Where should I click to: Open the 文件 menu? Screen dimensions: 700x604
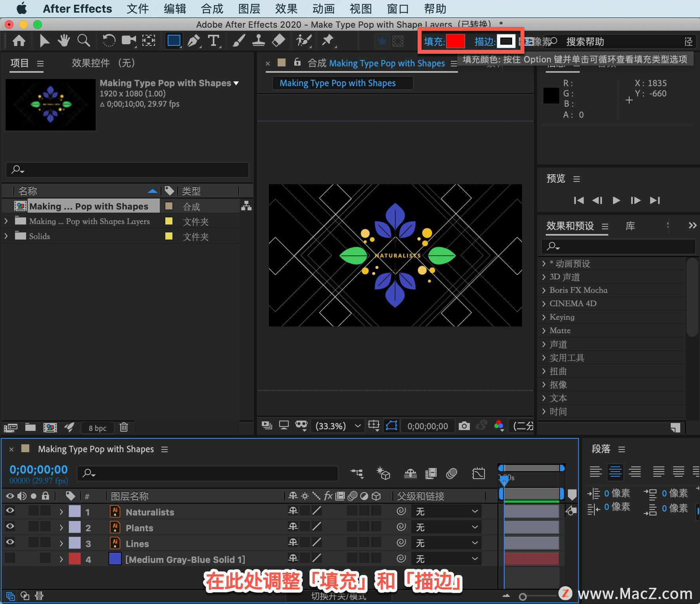click(x=138, y=8)
